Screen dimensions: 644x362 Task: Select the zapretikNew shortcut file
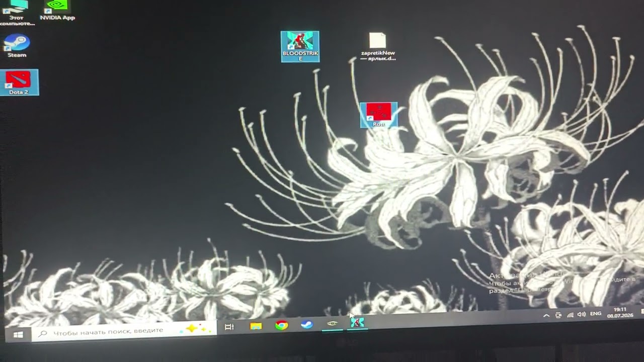pyautogui.click(x=378, y=47)
